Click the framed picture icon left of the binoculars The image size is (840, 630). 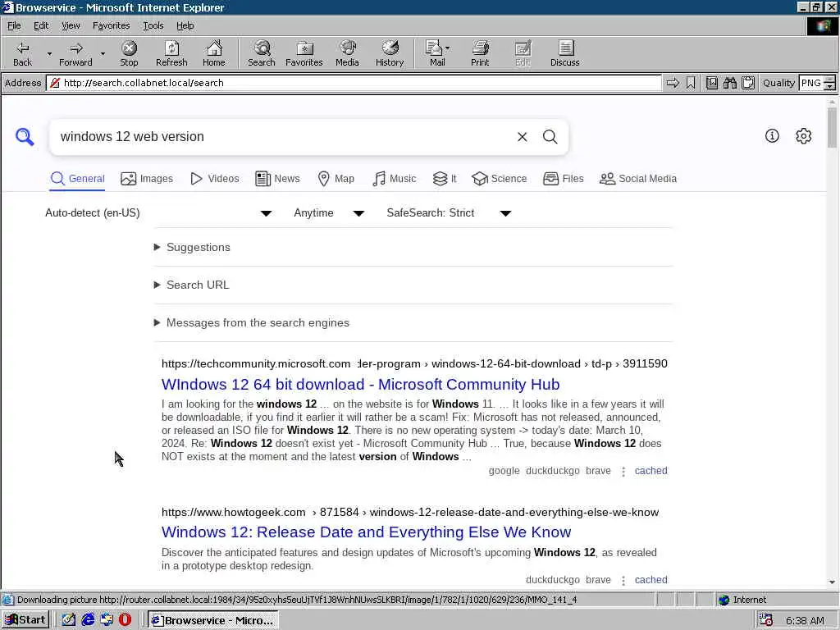711,83
